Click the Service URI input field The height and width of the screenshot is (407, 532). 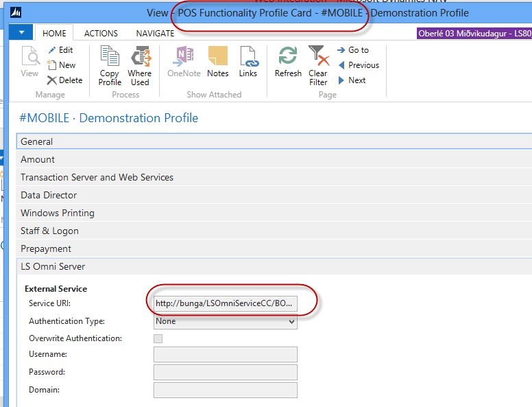[225, 303]
